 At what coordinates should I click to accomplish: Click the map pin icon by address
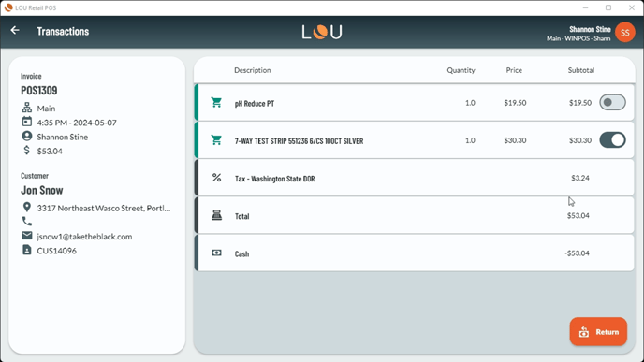(27, 208)
